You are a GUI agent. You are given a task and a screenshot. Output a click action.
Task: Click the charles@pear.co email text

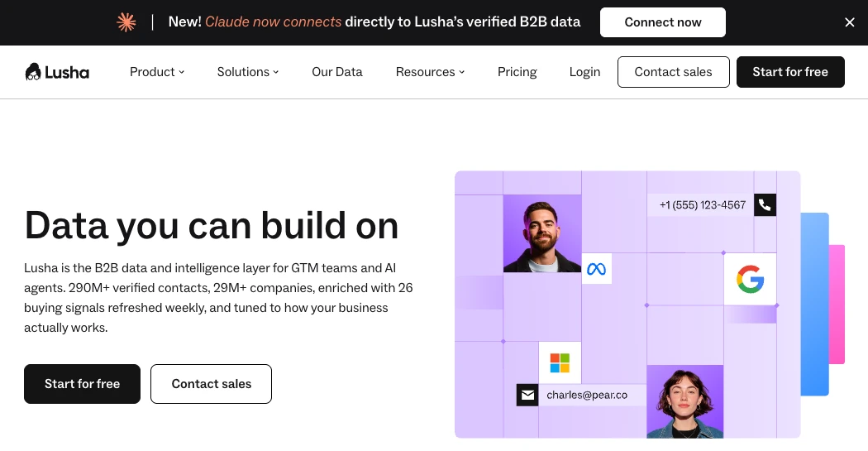click(587, 395)
